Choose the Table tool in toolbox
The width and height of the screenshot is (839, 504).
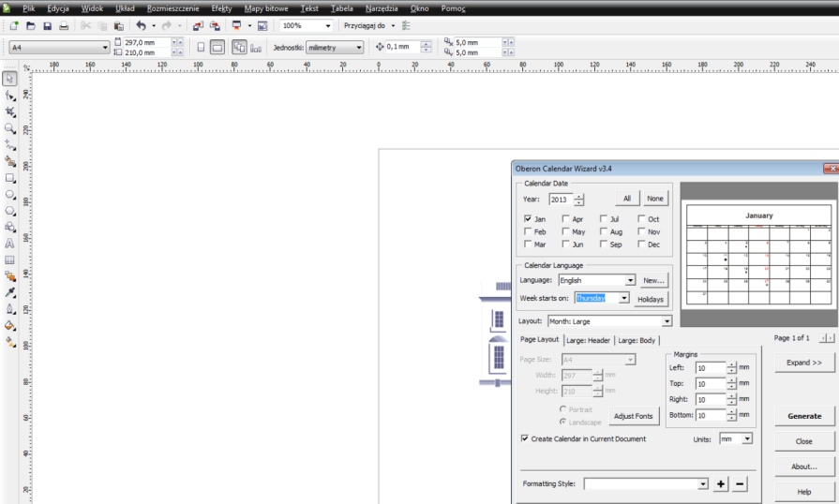9,259
